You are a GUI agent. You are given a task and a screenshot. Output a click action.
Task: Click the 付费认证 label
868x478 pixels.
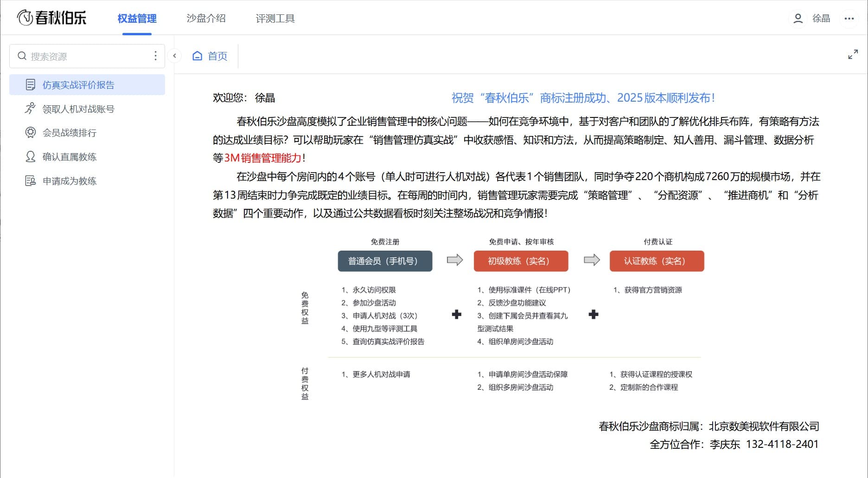click(658, 242)
